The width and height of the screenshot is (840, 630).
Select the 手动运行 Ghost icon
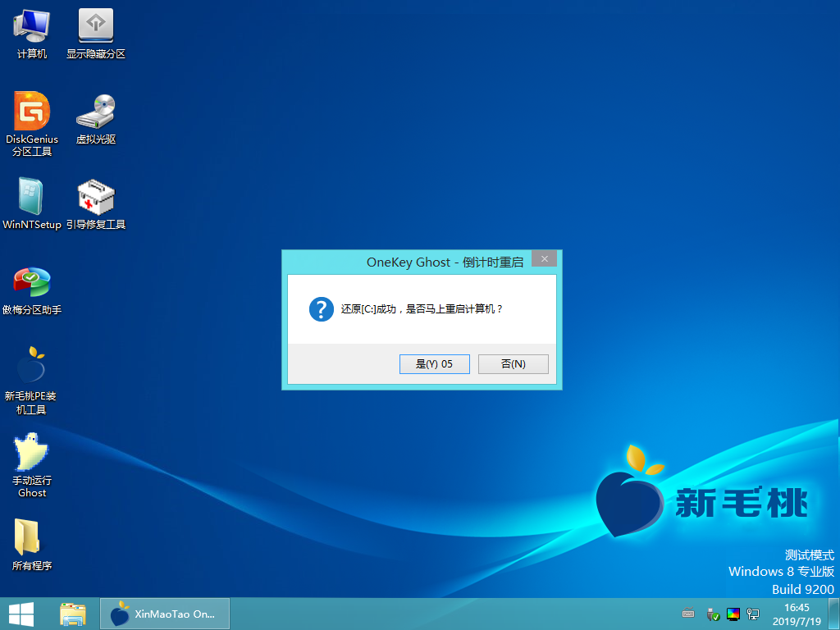click(32, 465)
